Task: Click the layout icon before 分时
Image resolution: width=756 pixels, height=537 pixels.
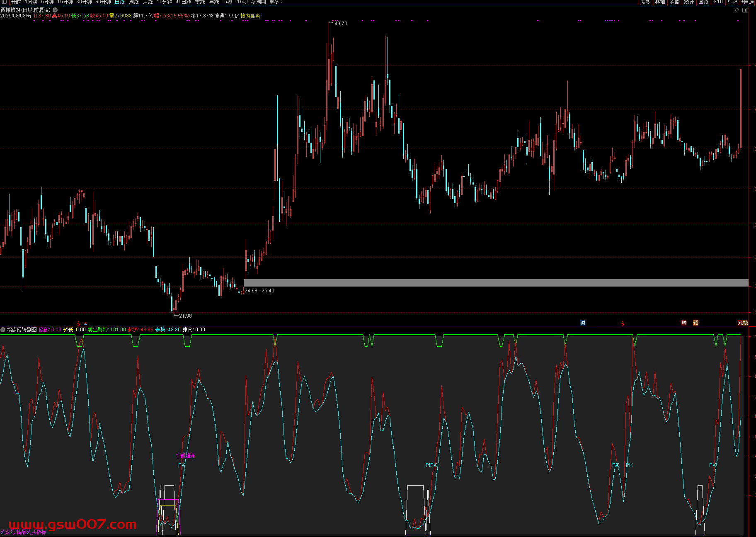Action: pos(4,2)
